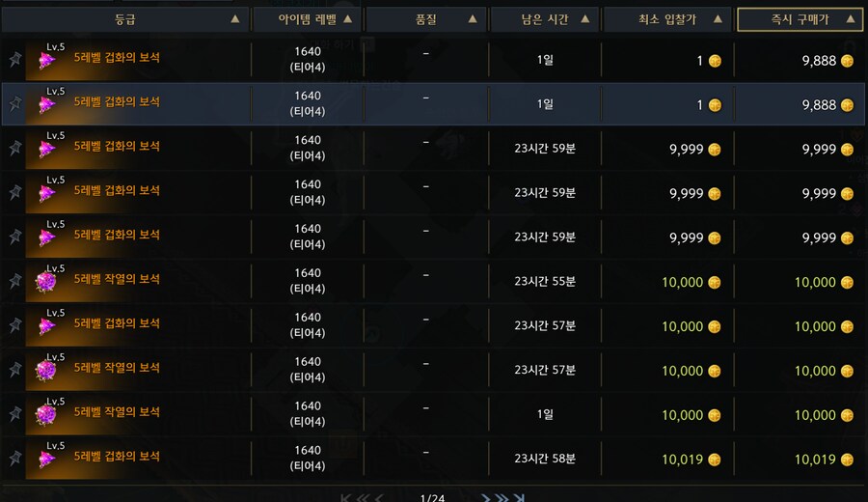Sort by 최소 입찰가 column
Viewport: 868px width, 502px height.
coord(667,19)
